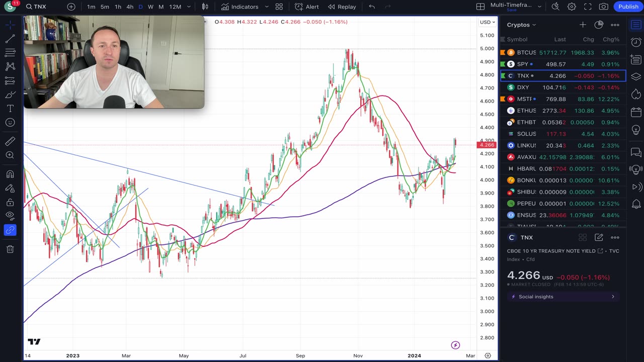Select the crosshair cursor tool
Screen dimensions: 644x362
point(10,25)
